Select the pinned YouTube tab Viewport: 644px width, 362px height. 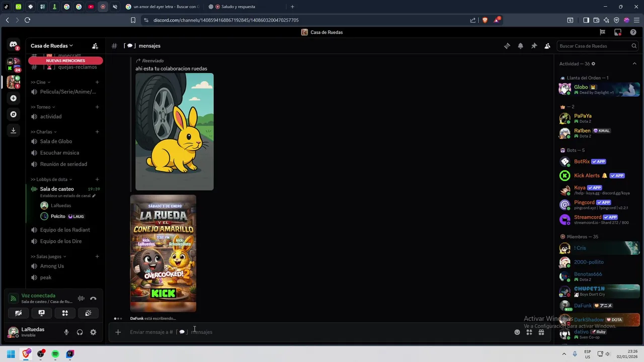[x=91, y=7]
